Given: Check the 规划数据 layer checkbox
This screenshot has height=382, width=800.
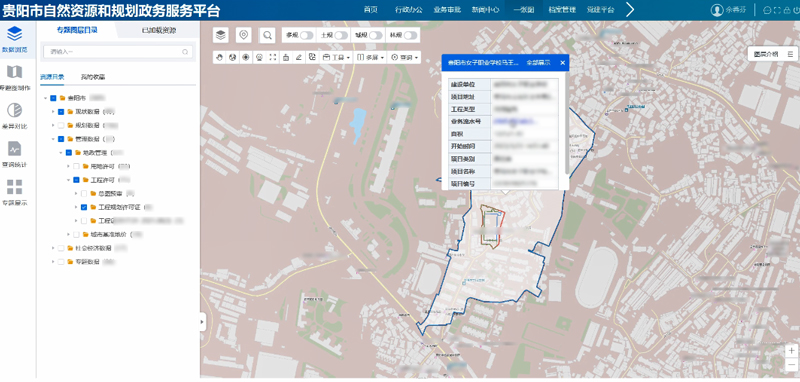Looking at the screenshot, I should [61, 125].
